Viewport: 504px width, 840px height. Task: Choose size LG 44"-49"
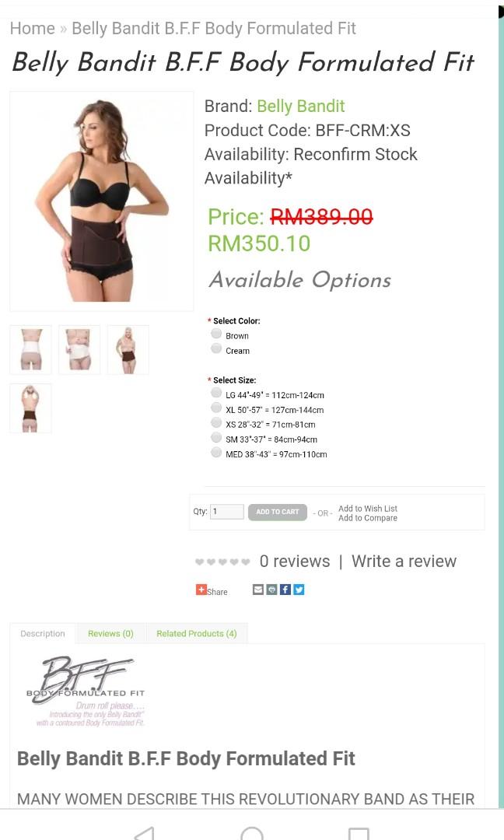click(216, 394)
